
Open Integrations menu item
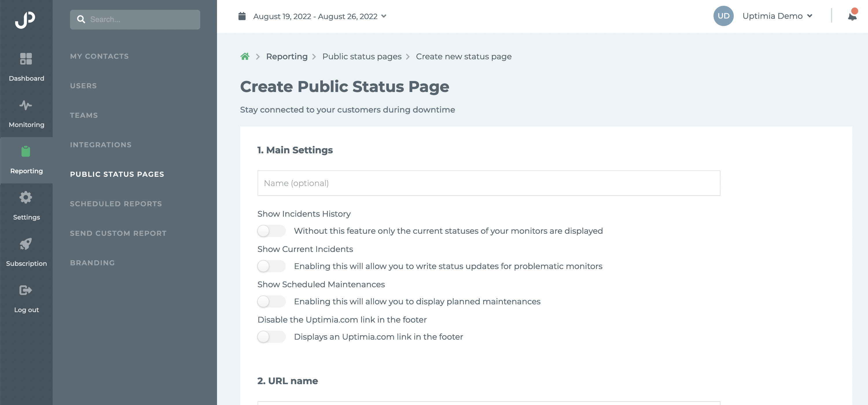[101, 145]
